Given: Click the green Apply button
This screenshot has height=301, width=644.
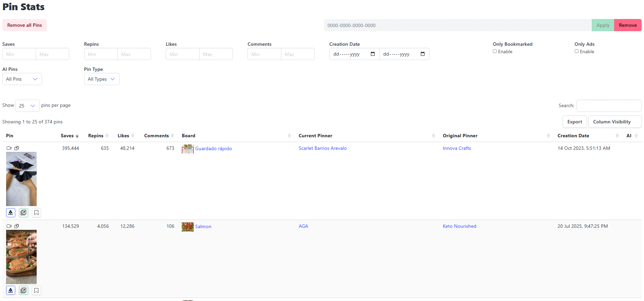Looking at the screenshot, I should [x=603, y=25].
